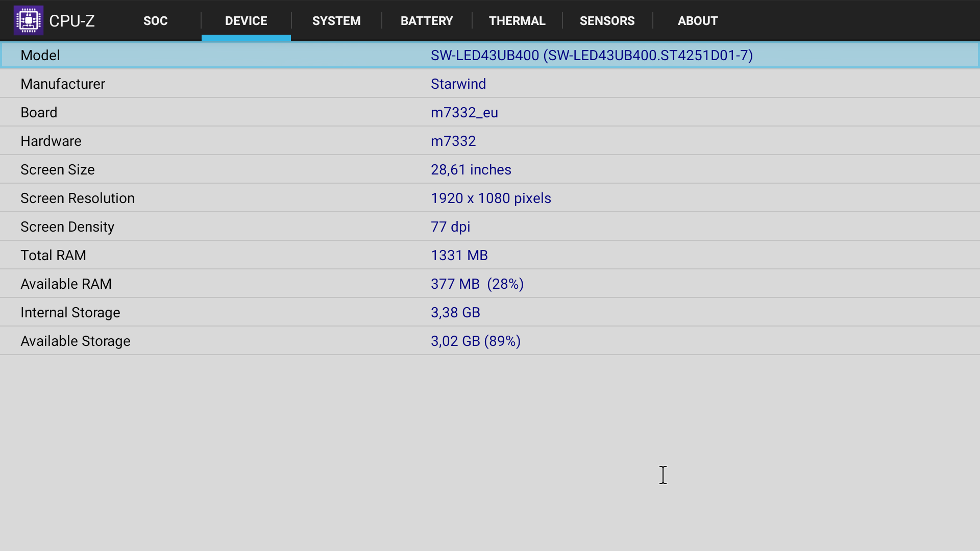Click the CPU-Z chip logo icon
Image resolution: width=980 pixels, height=551 pixels.
29,20
